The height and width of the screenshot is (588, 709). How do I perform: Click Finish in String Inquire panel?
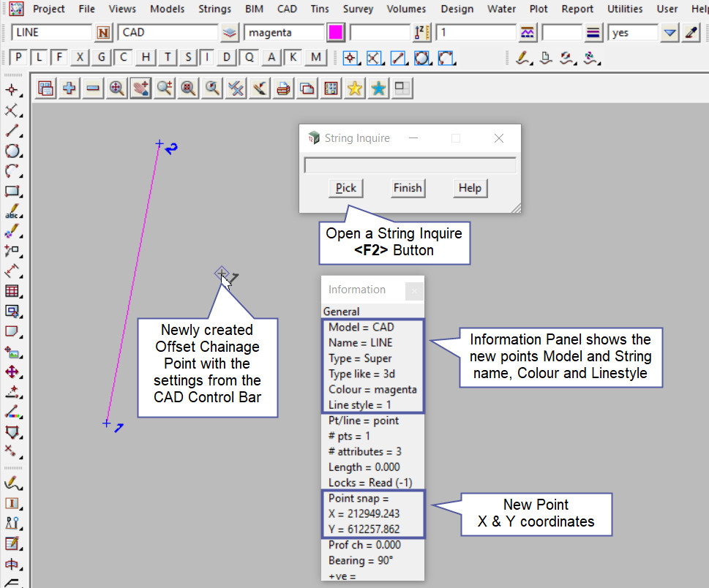[x=408, y=188]
